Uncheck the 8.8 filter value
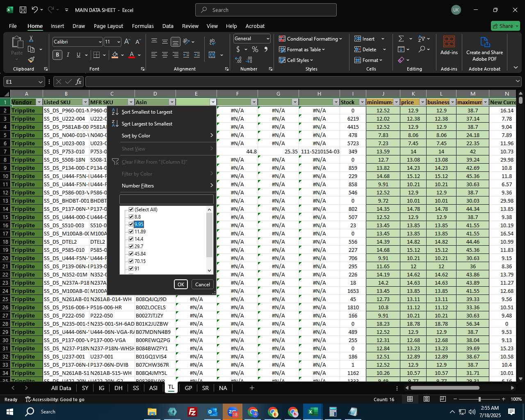525x420 pixels. pyautogui.click(x=131, y=217)
